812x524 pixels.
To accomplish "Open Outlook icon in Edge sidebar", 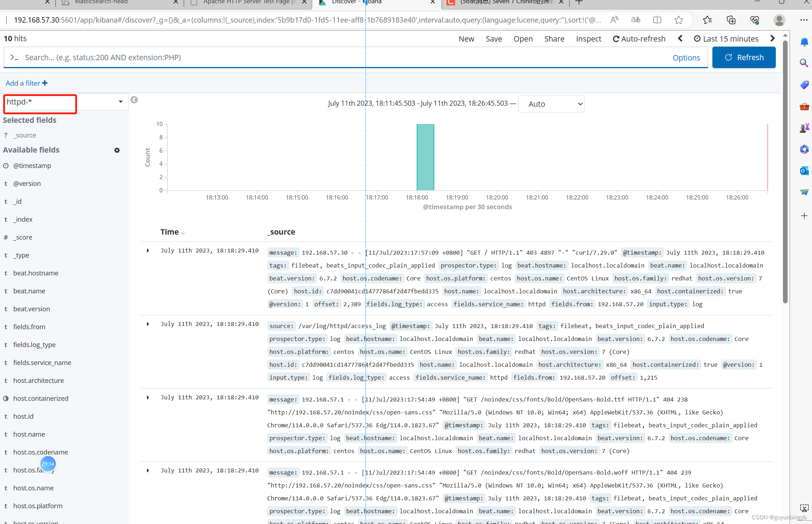I will point(804,171).
